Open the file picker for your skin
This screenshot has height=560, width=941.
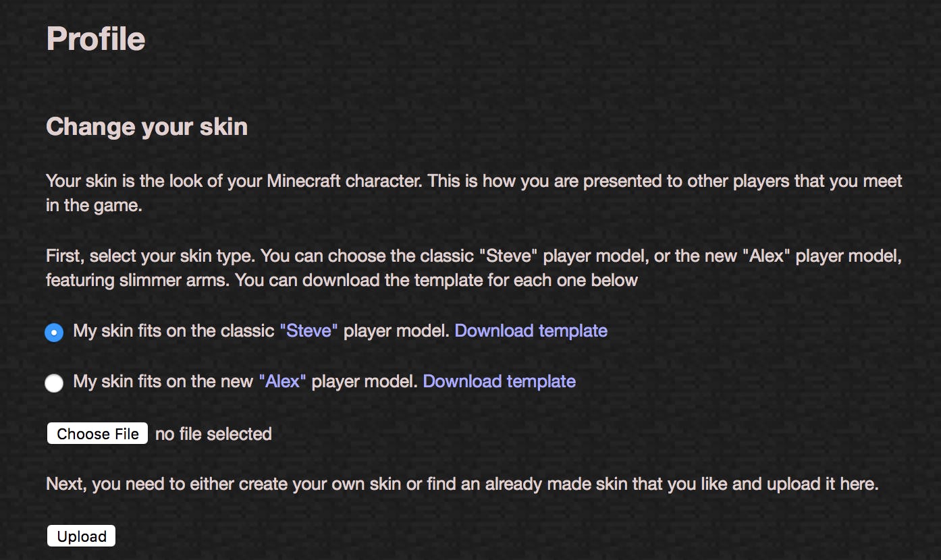coord(97,433)
